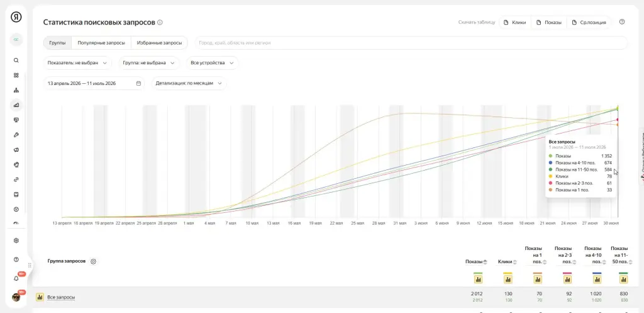This screenshot has width=644, height=313.
Task: Switch to the Популярные запросы tab
Action: tap(101, 43)
